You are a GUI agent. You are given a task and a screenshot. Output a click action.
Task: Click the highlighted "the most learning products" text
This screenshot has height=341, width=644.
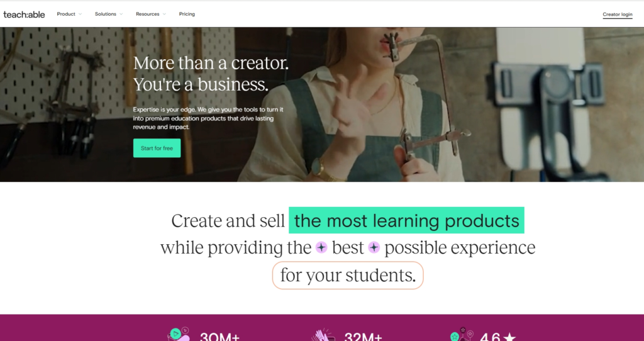click(x=406, y=221)
